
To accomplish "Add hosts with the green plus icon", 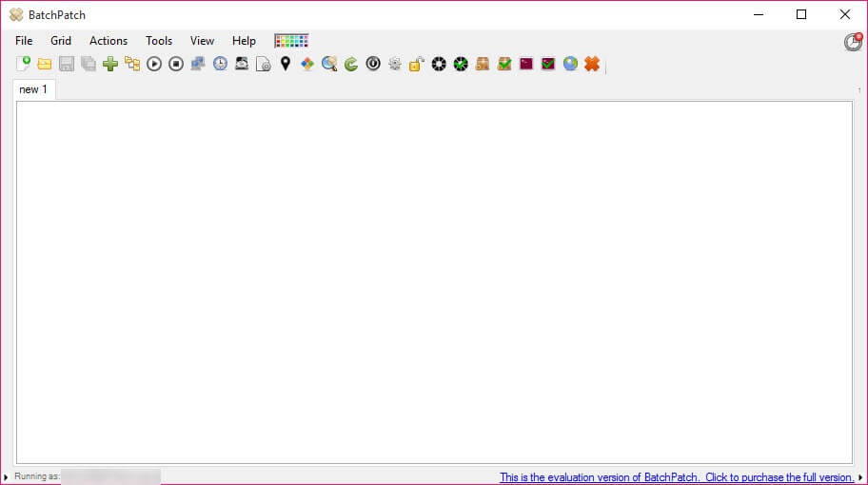I will tap(110, 64).
